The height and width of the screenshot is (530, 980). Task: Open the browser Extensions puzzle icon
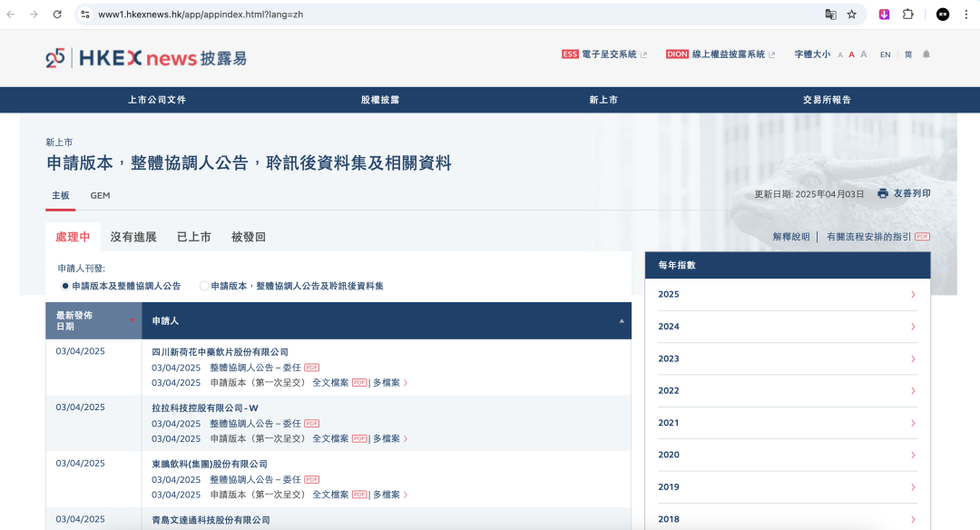click(x=907, y=15)
